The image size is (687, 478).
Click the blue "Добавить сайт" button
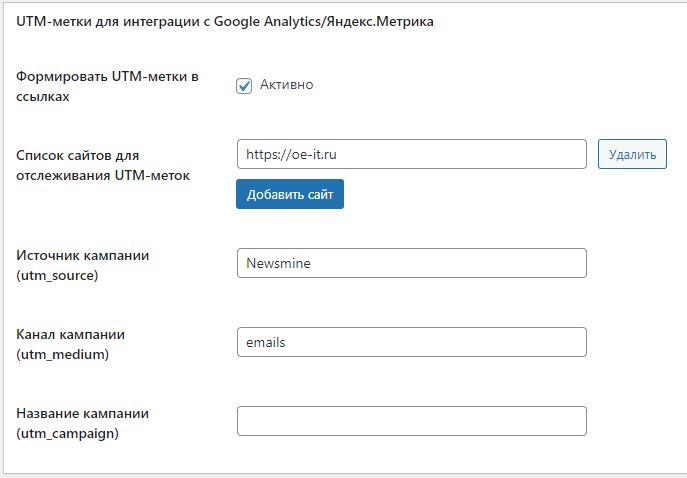(x=289, y=194)
